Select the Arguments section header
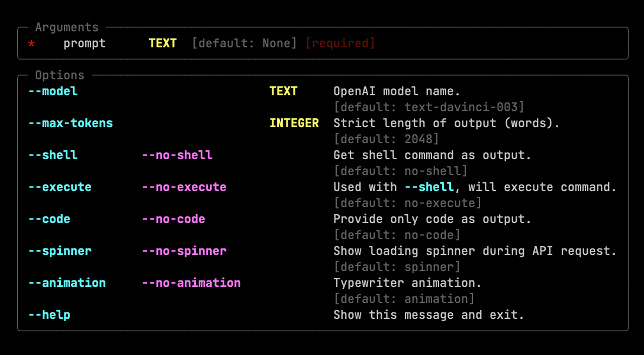 pos(66,27)
